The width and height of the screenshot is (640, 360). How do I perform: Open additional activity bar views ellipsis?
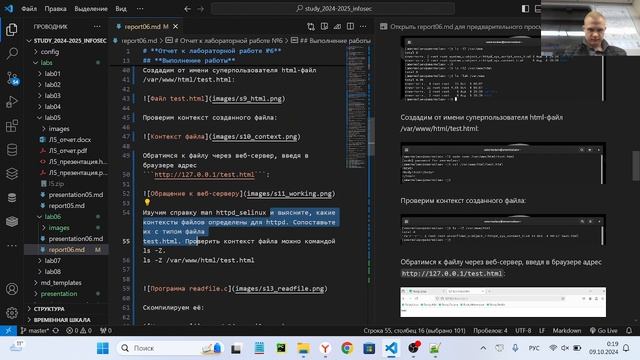tap(12, 245)
